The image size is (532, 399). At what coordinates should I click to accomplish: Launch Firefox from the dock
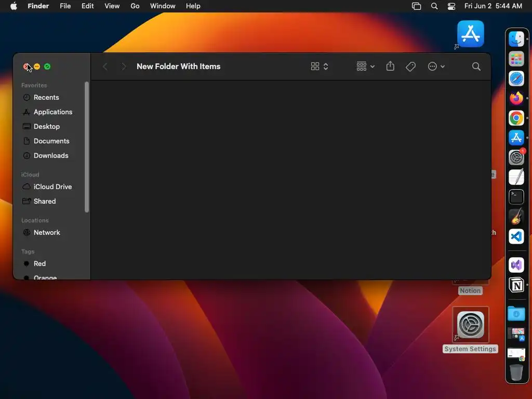coord(516,98)
